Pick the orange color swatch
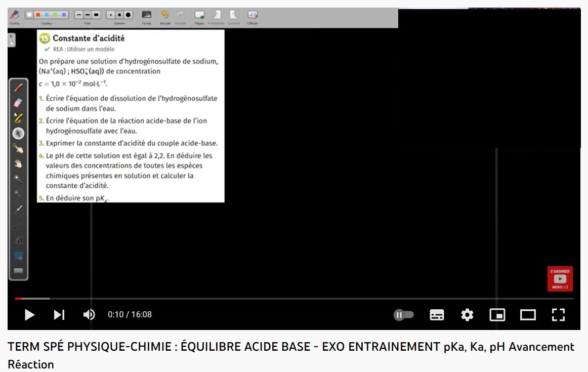This screenshot has width=588, height=372. tap(38, 15)
